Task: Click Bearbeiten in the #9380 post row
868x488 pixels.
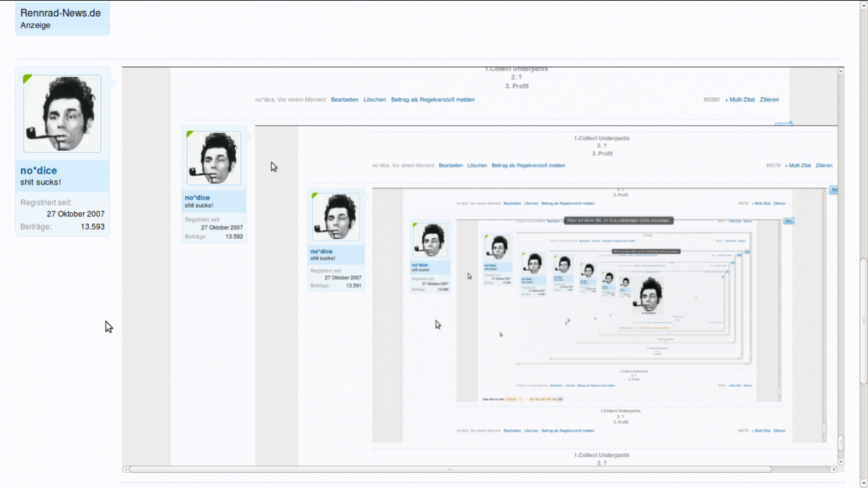Action: coord(344,100)
